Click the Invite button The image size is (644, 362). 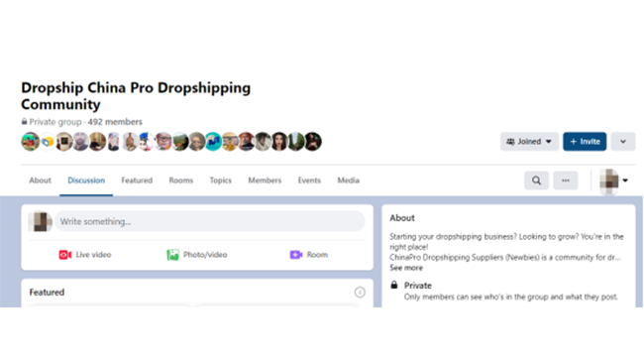click(x=585, y=142)
